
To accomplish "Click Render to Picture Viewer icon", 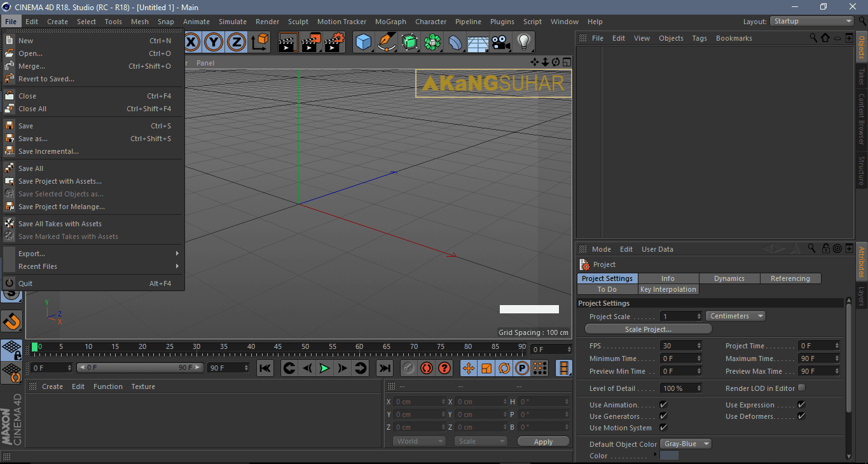I will (312, 43).
